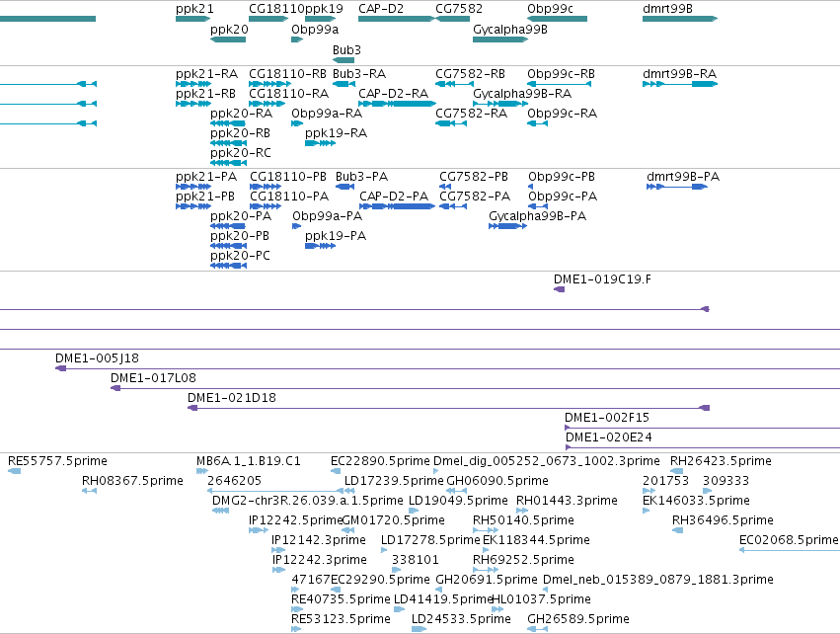Click protein ppk20-PC
840x634 pixels.
[228, 266]
